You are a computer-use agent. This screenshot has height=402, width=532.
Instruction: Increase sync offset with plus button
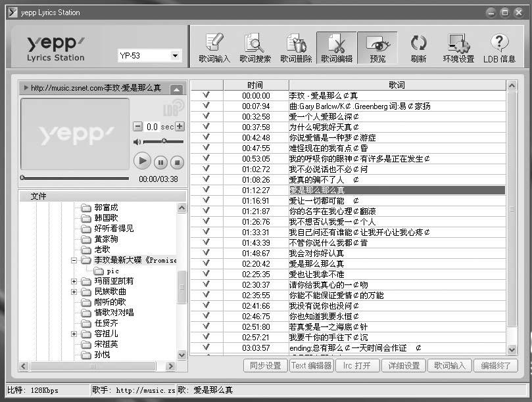tap(180, 127)
